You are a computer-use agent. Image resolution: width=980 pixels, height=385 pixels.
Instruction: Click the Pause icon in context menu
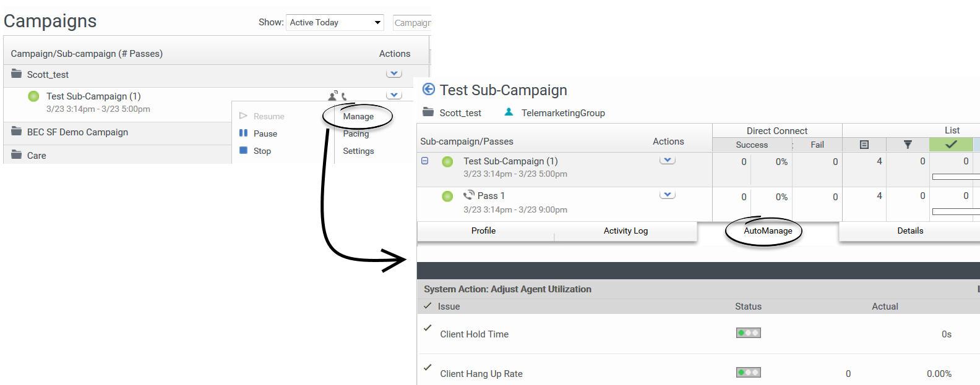click(x=243, y=133)
